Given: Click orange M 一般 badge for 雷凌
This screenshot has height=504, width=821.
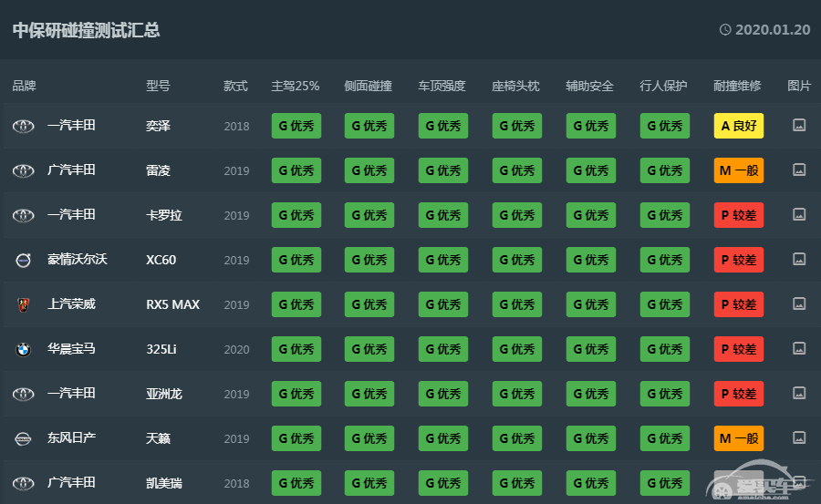Looking at the screenshot, I should coord(738,170).
